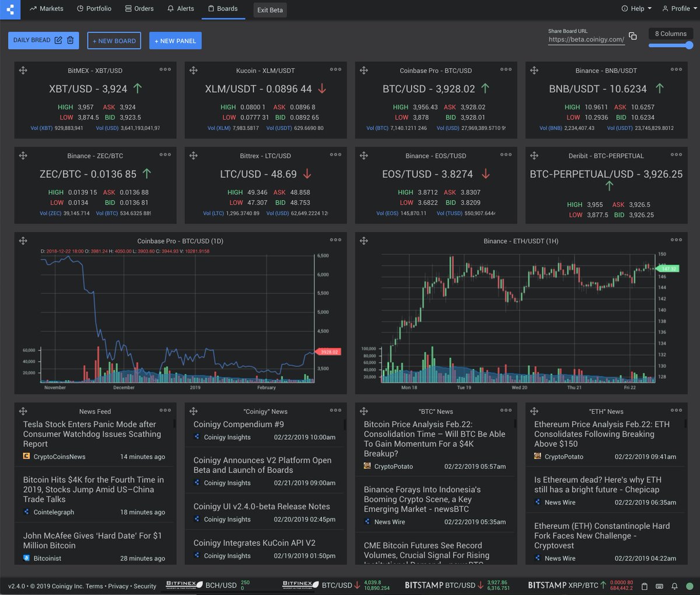This screenshot has height=595, width=700.
Task: Open options for BitMEX XBT/USD panel
Action: click(165, 69)
